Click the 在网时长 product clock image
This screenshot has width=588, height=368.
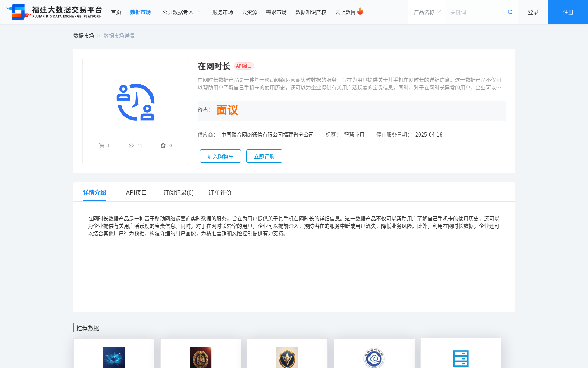tap(136, 102)
